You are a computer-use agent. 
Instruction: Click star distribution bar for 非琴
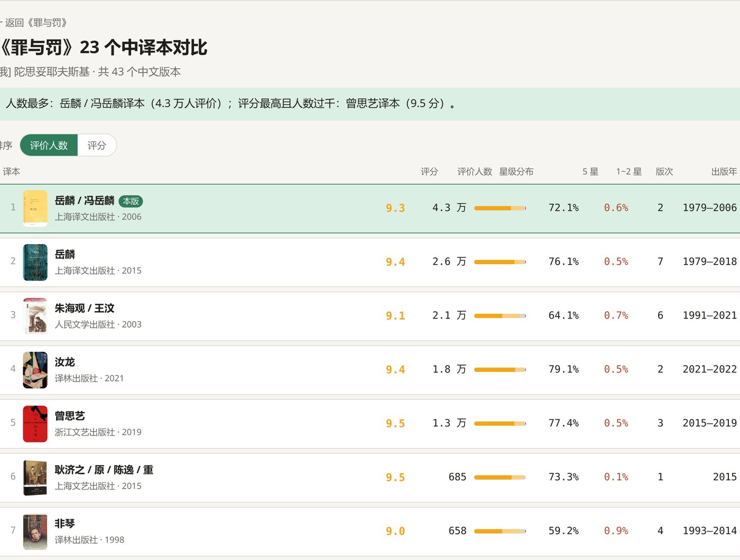pyautogui.click(x=500, y=531)
